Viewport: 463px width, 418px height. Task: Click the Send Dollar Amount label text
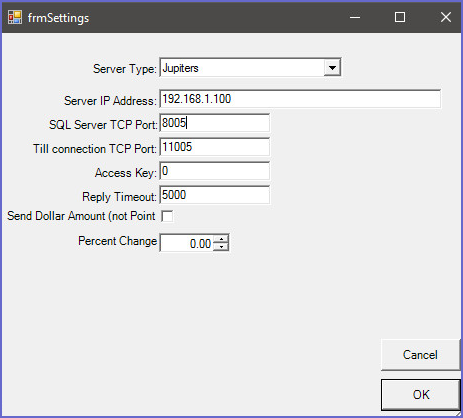click(x=81, y=216)
